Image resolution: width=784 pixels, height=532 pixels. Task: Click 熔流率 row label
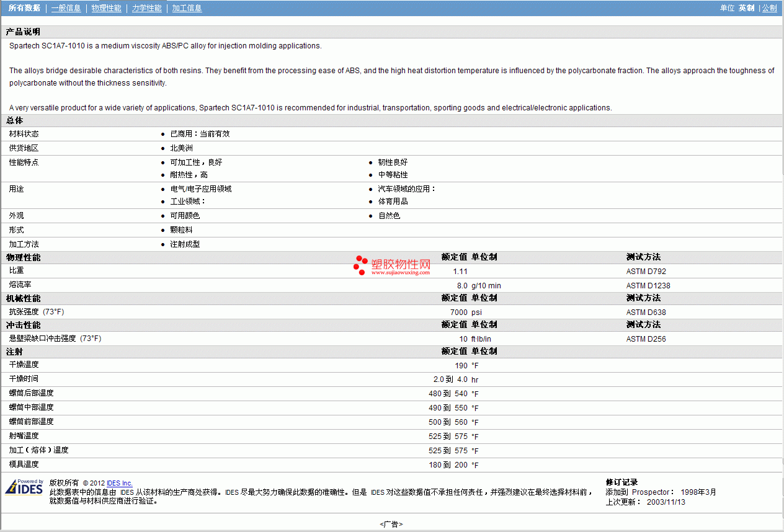click(20, 285)
